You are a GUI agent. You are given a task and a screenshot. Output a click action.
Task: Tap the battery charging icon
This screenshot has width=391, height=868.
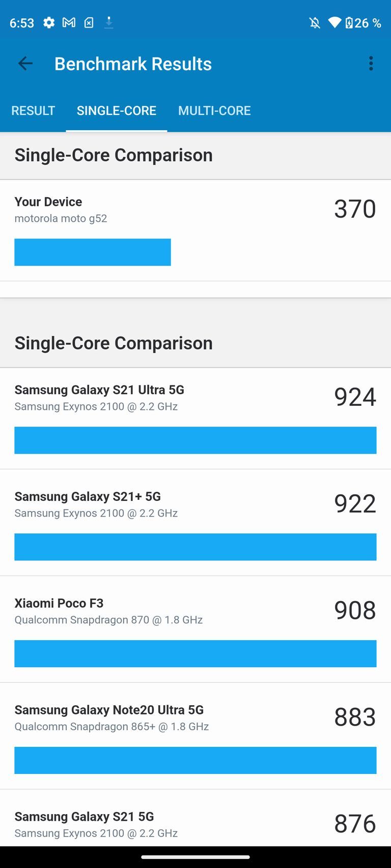click(349, 23)
